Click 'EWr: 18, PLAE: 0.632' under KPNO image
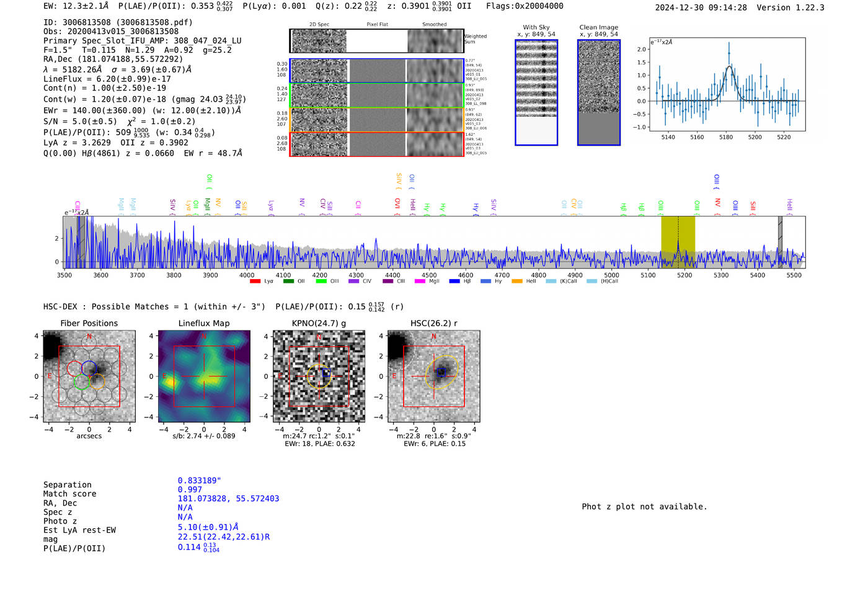Image resolution: width=868 pixels, height=591 pixels. [320, 444]
